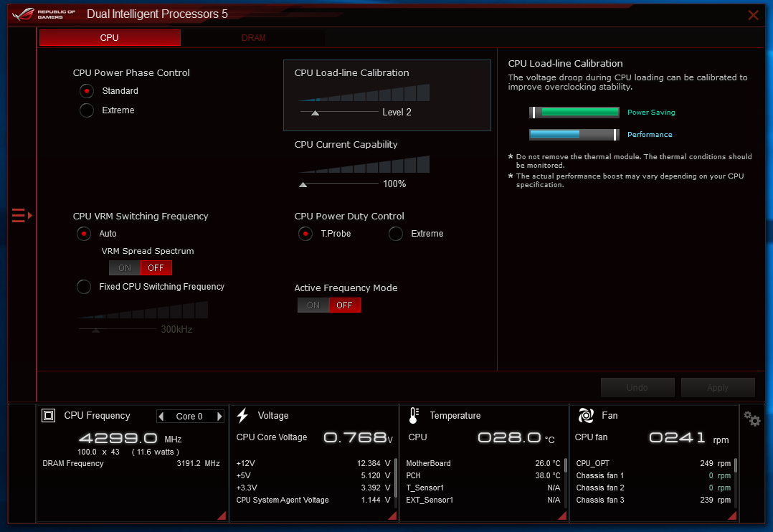The image size is (773, 532).
Task: Select Extreme CPU Power Duty Control
Action: pos(395,234)
